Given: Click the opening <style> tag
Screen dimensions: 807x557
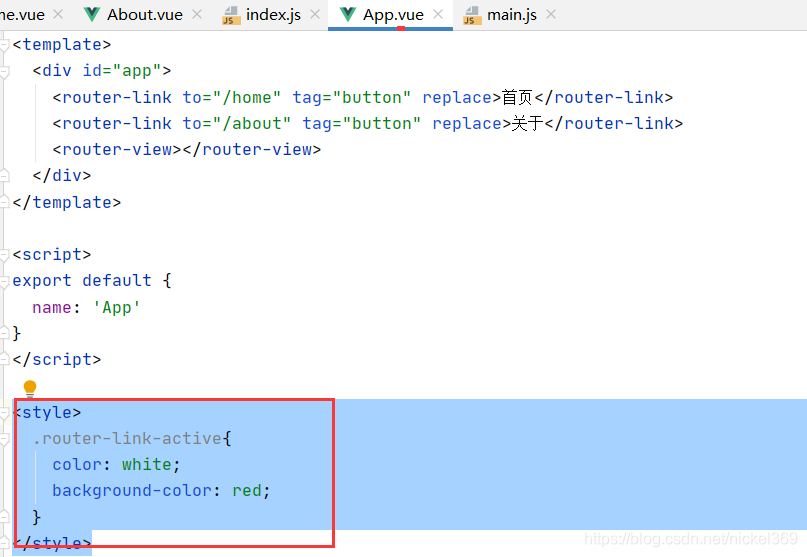Looking at the screenshot, I should pos(47,412).
